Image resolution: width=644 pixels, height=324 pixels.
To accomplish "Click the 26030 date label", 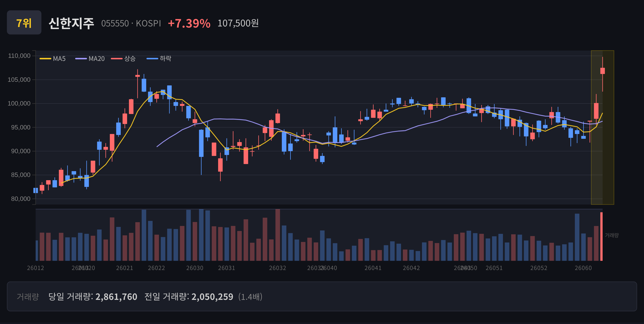I will coord(195,268).
